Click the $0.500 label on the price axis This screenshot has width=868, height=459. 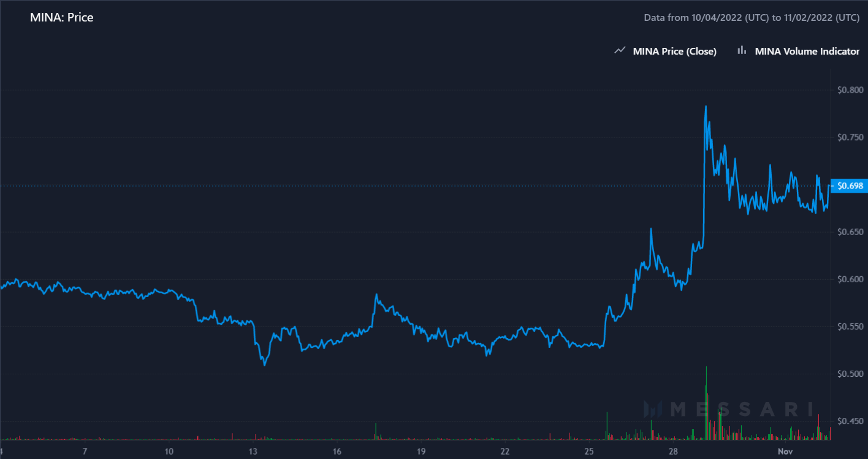coord(850,374)
